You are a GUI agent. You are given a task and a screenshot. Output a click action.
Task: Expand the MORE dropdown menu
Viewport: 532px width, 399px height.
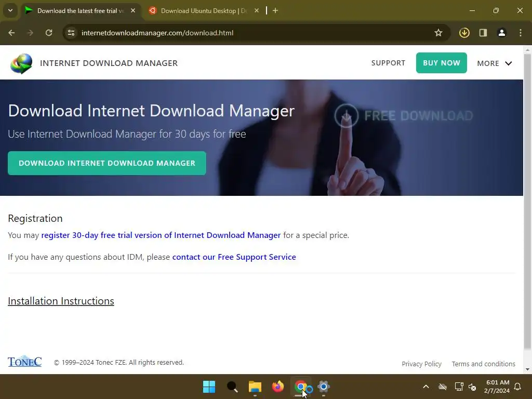tap(495, 63)
